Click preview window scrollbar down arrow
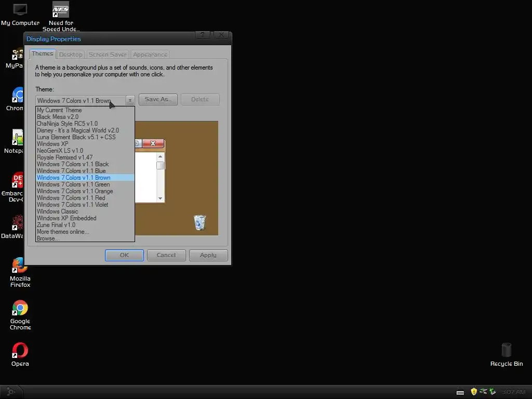Screen dimensions: 532x399 click(160, 198)
